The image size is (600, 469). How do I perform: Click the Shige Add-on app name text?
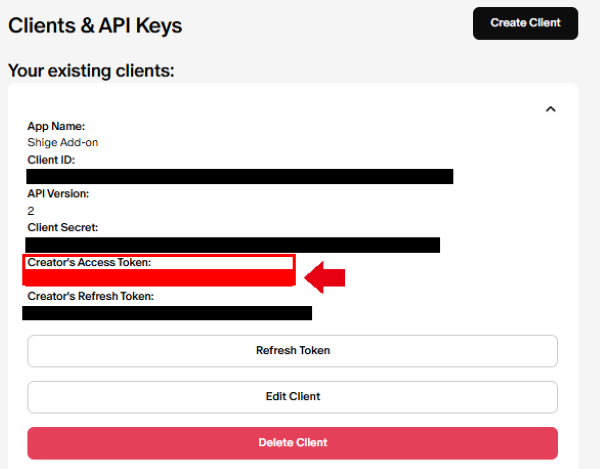(x=63, y=143)
